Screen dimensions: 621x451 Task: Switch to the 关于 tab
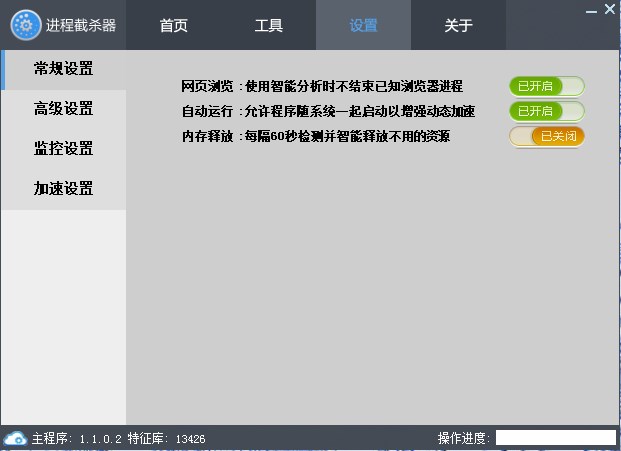pyautogui.click(x=458, y=25)
